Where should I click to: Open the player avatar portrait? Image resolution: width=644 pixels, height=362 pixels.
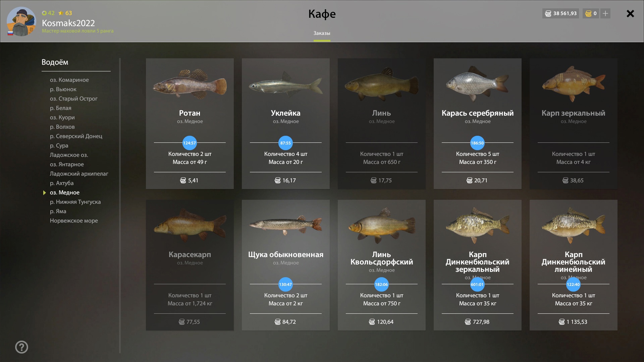(21, 21)
